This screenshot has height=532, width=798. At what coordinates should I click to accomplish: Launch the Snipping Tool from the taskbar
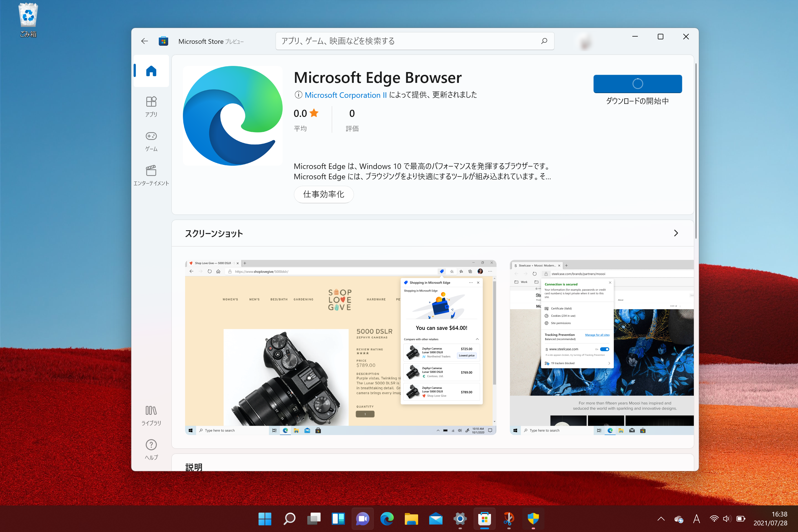click(x=509, y=519)
